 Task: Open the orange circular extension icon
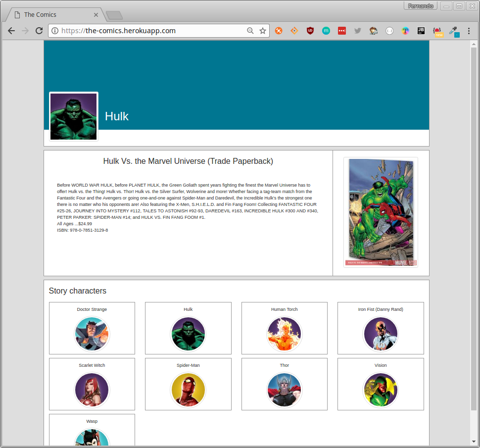[279, 31]
